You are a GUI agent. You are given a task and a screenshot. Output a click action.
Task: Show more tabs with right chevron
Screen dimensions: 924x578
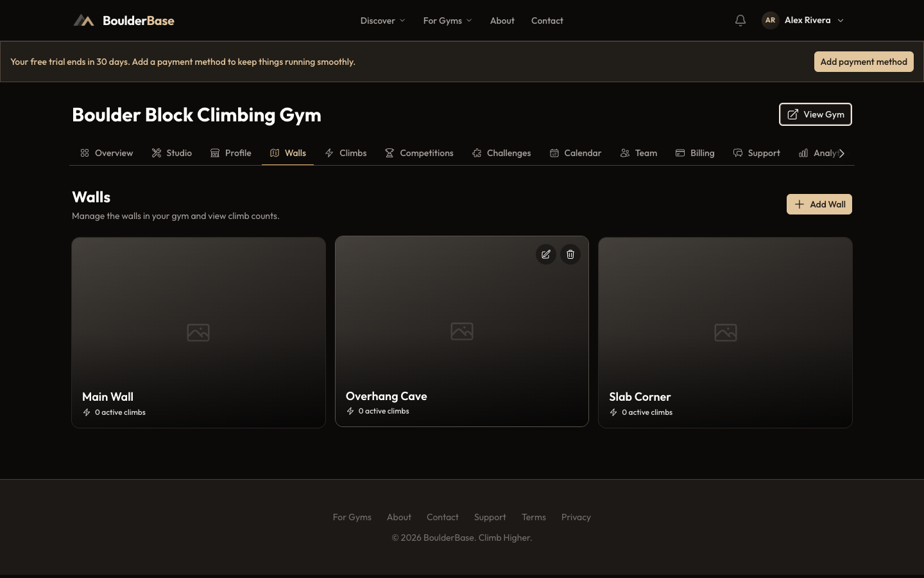(x=842, y=153)
